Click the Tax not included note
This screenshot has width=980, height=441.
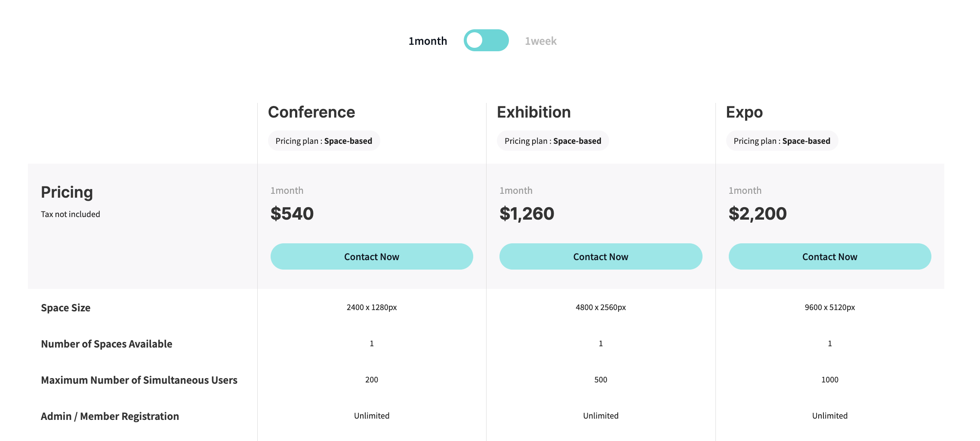(x=71, y=214)
